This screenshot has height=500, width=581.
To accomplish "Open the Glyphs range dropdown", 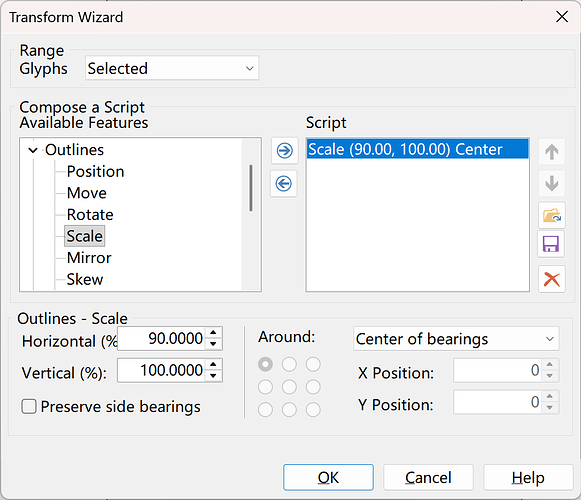I will tap(172, 68).
